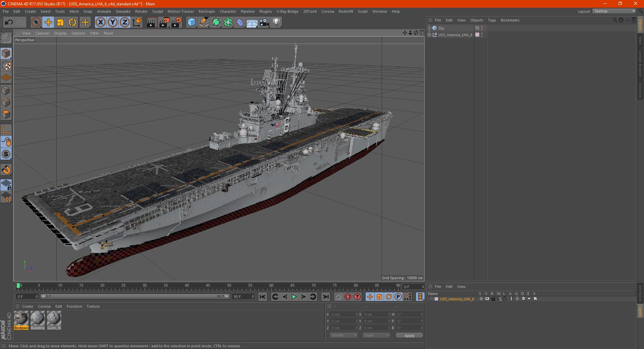
Task: Add a Light object
Action: click(276, 22)
